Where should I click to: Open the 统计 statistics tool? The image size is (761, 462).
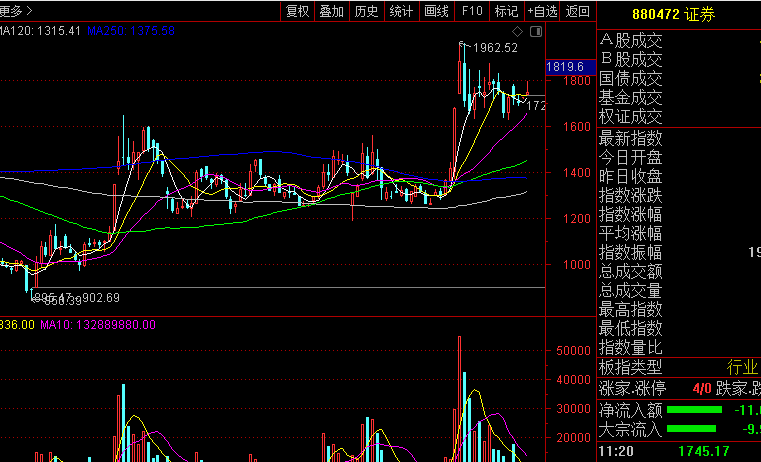(x=402, y=11)
